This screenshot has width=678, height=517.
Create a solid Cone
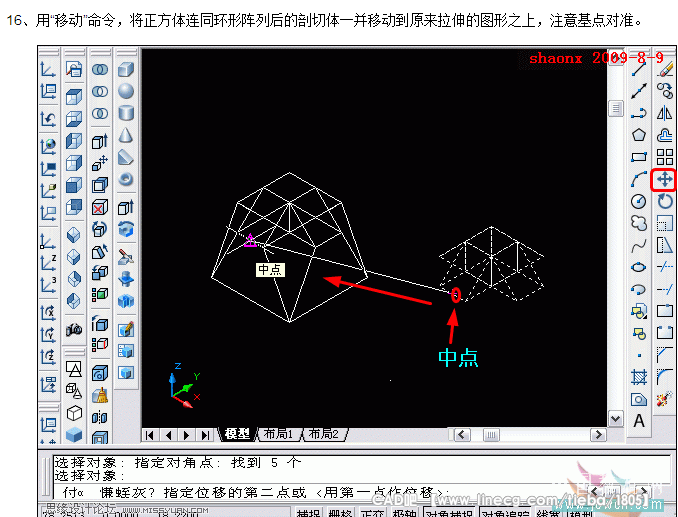coord(126,135)
